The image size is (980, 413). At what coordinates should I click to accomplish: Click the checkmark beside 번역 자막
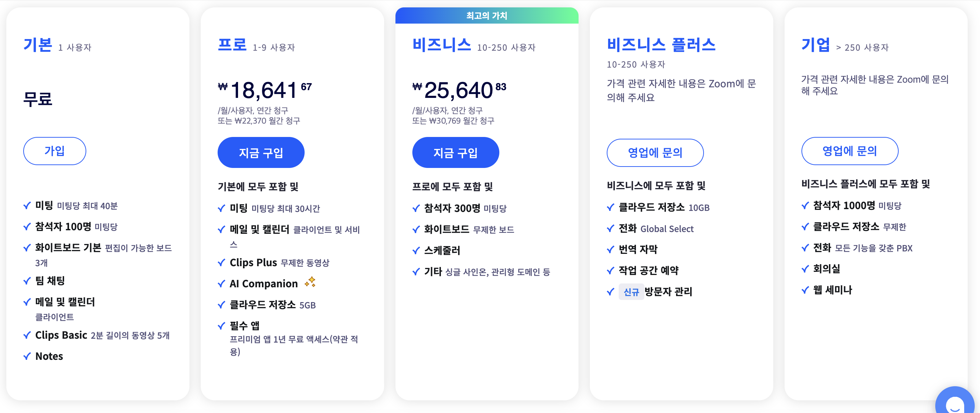point(610,250)
